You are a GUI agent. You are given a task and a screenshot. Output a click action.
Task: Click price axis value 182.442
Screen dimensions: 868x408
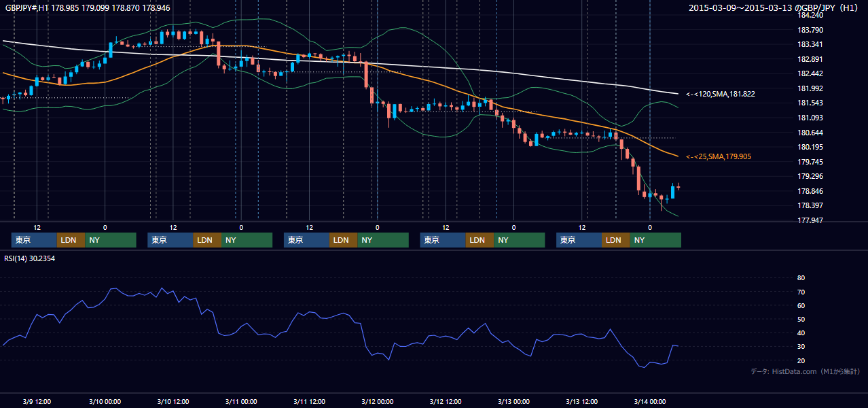(810, 73)
